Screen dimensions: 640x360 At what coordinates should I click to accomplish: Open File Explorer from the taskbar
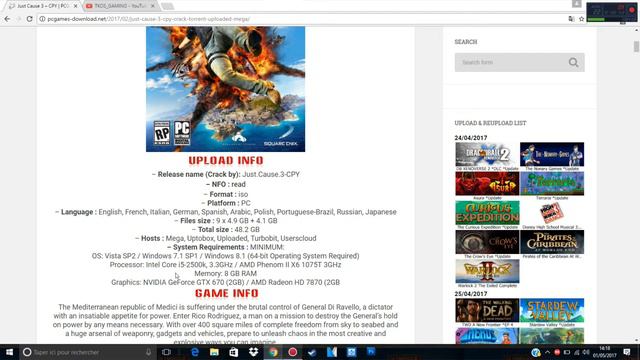214,352
